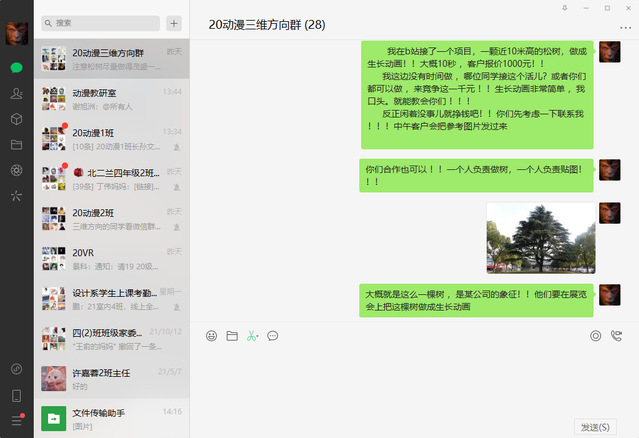Click mute bell icon on 北二兰四年级2班 row
This screenshot has height=438, width=639.
[x=176, y=187]
